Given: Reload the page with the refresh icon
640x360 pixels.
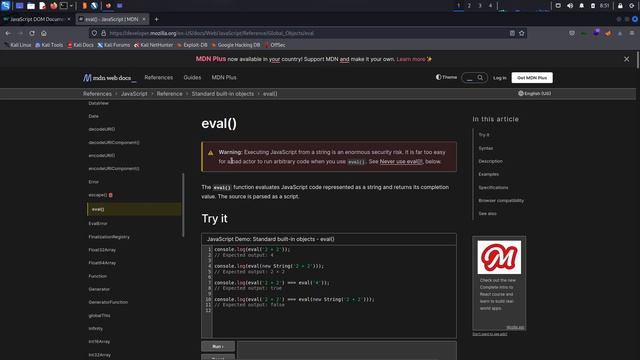Looking at the screenshot, I should coord(32,33).
